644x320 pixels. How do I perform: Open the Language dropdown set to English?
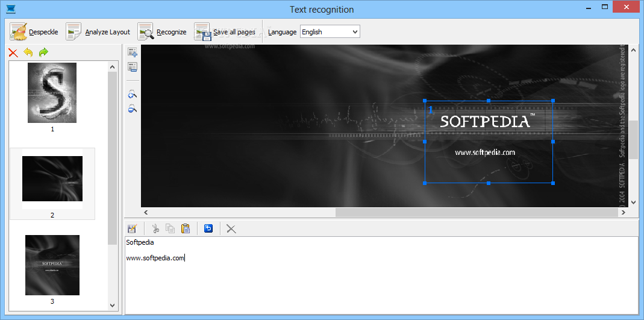point(330,31)
